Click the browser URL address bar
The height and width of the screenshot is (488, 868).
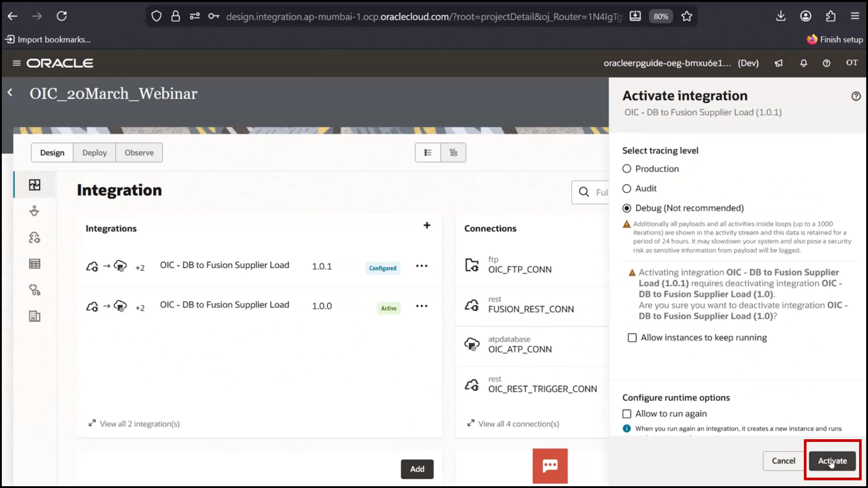click(x=424, y=17)
